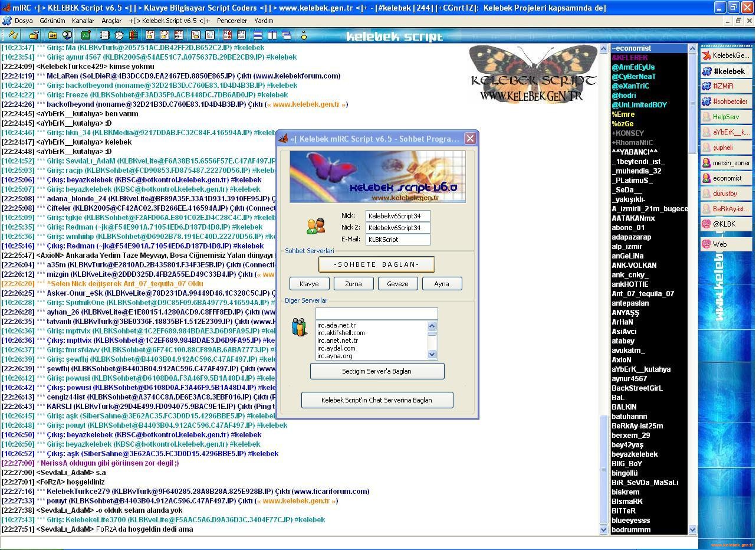This screenshot has width=756, height=550.
Task: Open the URL list icon
Action: pos(241,35)
